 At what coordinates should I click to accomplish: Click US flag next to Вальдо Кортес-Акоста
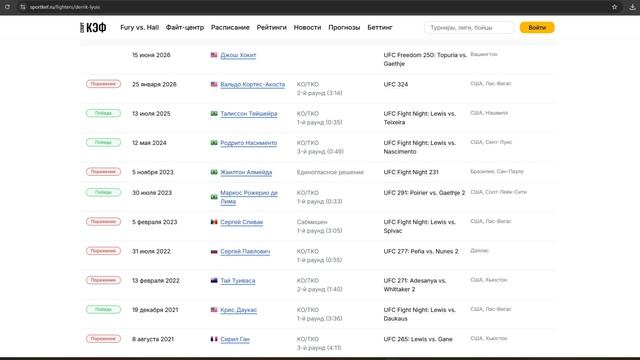click(214, 84)
